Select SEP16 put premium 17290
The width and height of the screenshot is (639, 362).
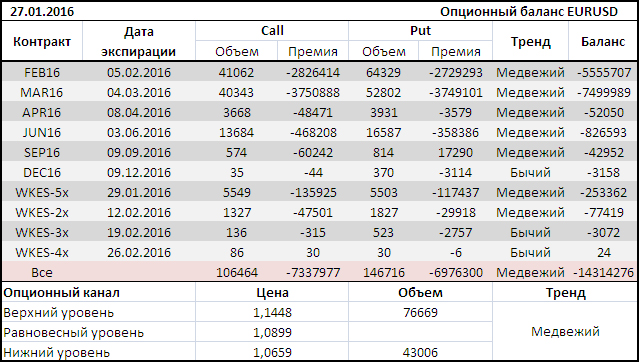[456, 152]
